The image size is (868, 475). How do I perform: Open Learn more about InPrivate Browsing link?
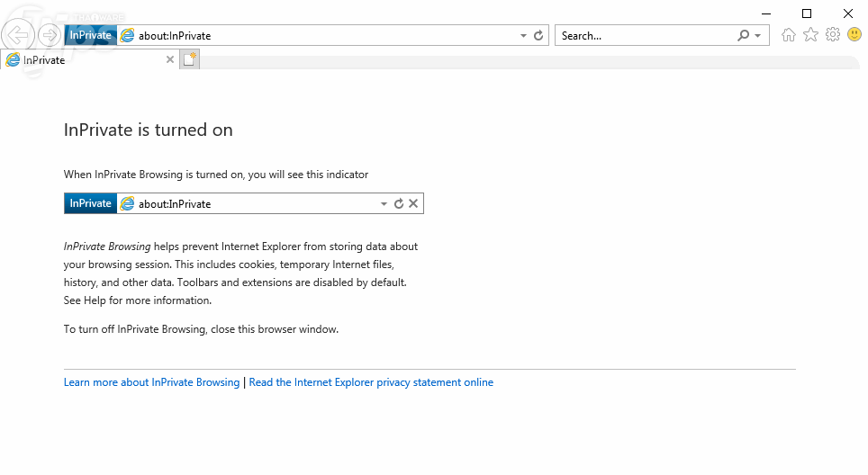[151, 382]
